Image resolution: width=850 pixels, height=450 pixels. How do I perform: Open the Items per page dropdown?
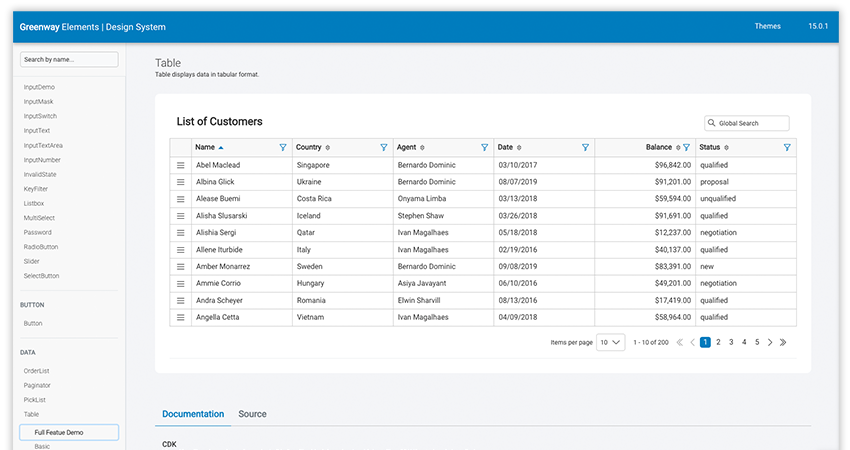point(611,342)
